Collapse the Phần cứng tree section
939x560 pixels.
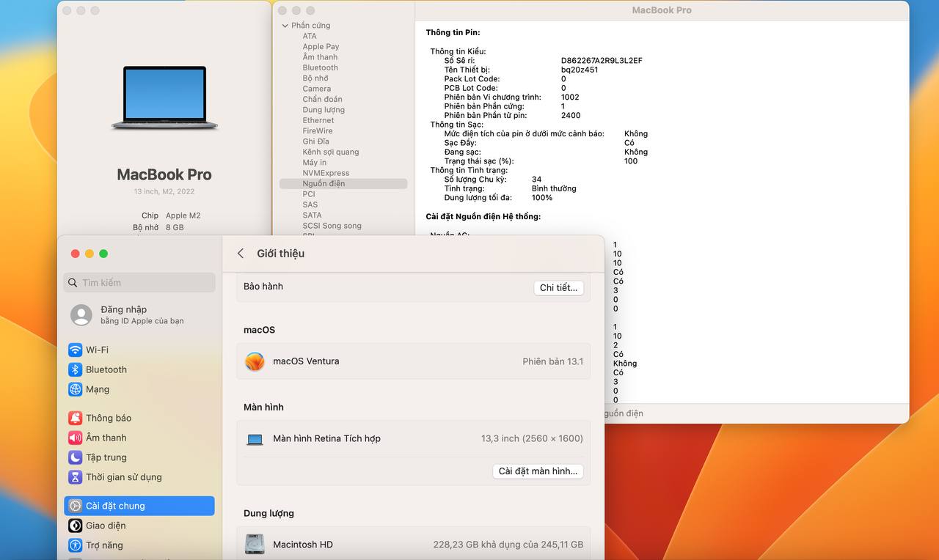[x=285, y=26]
